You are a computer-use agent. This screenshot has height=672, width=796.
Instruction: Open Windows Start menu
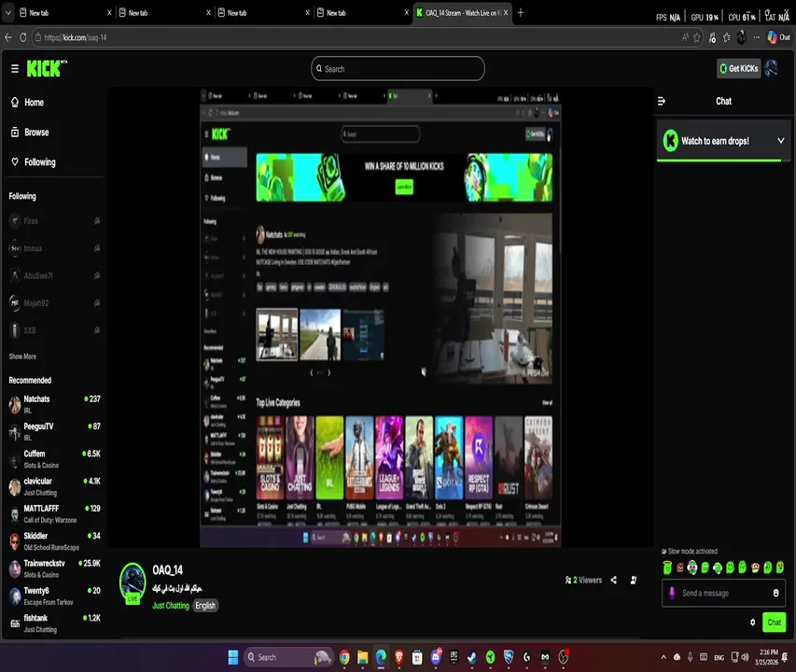(233, 657)
